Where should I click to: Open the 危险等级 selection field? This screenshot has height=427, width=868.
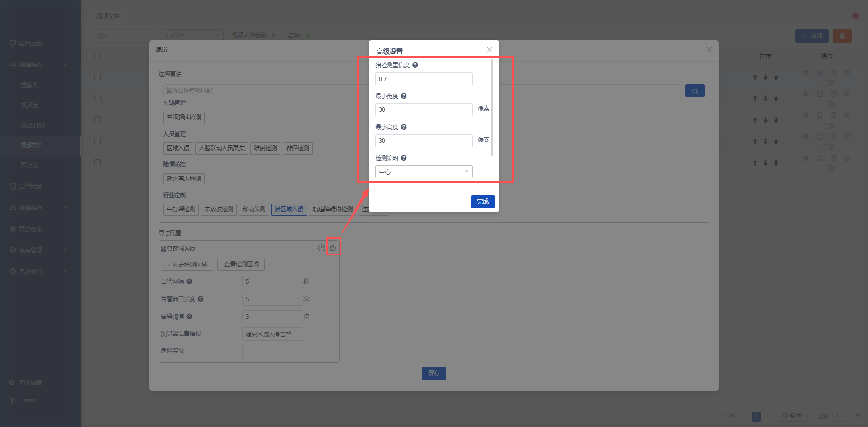click(273, 351)
